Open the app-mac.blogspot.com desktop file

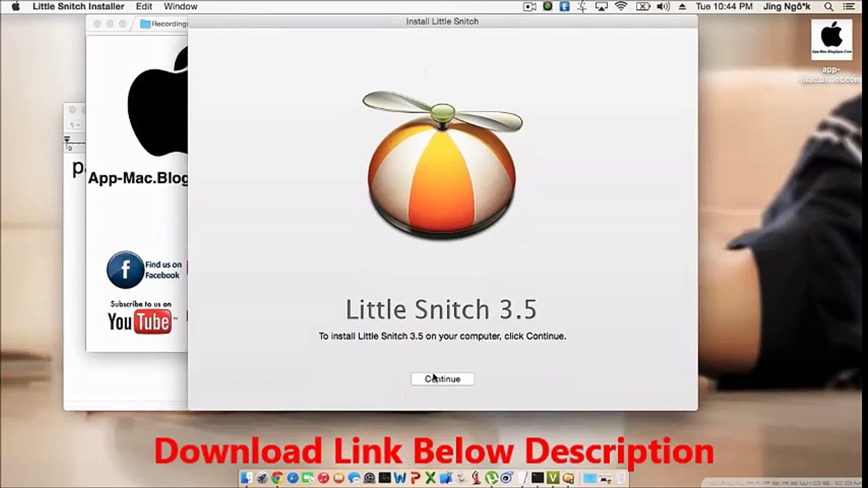[831, 41]
